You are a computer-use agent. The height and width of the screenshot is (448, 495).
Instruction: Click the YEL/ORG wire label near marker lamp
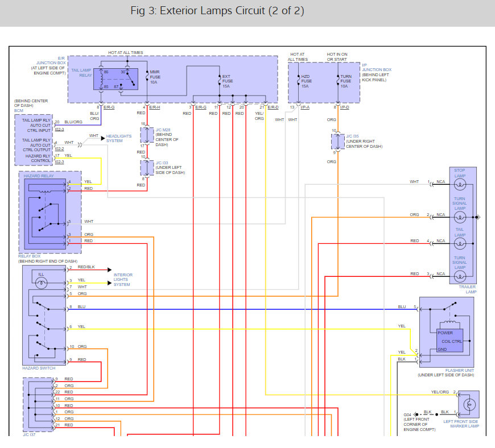440,392
